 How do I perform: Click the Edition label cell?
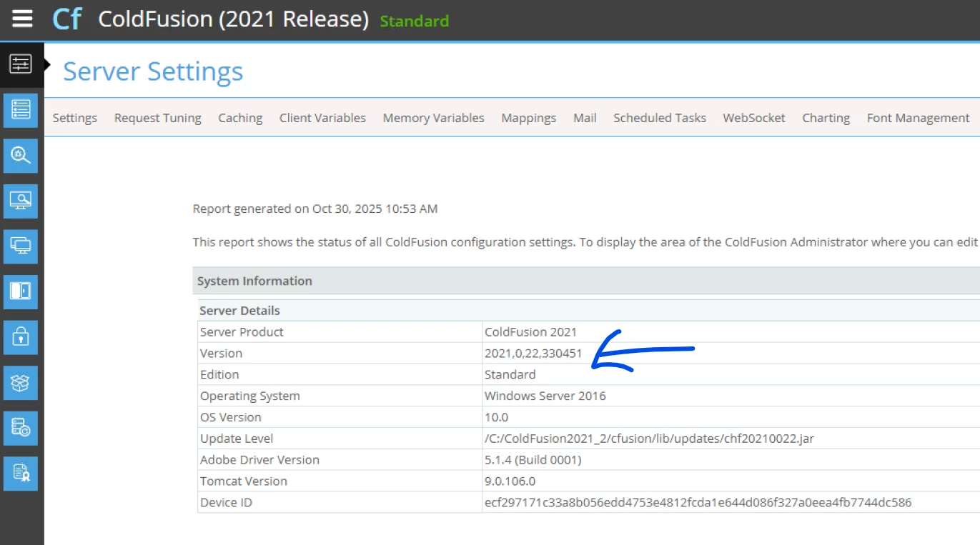pos(341,374)
